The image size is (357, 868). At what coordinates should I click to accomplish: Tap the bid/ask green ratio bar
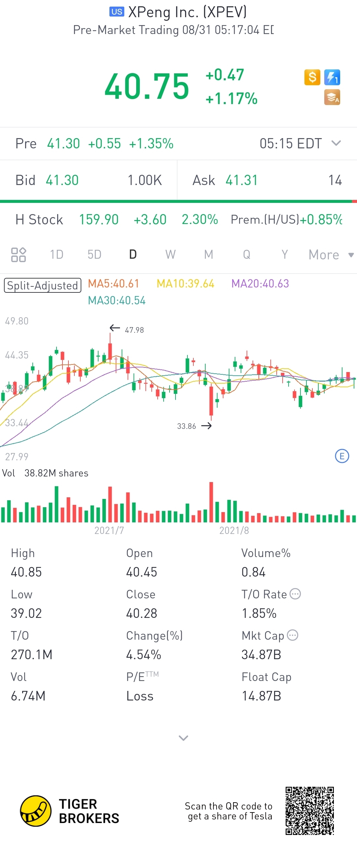(176, 202)
